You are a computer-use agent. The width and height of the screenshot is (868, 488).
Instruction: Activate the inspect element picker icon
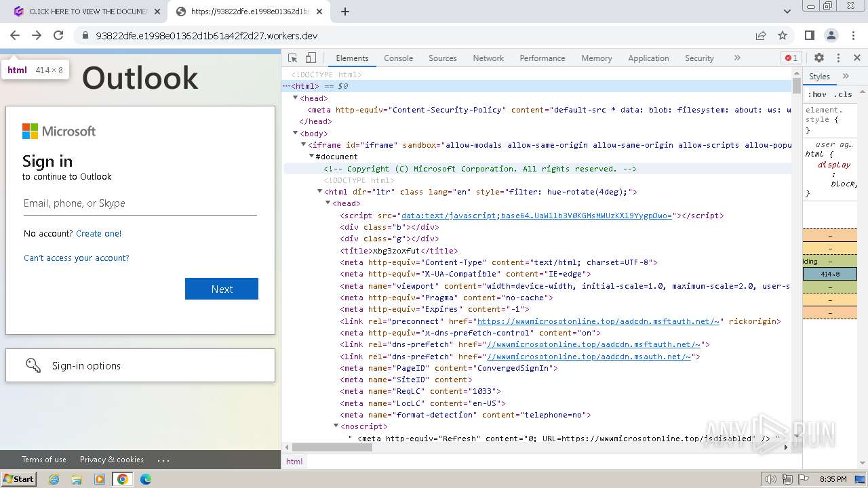point(293,58)
